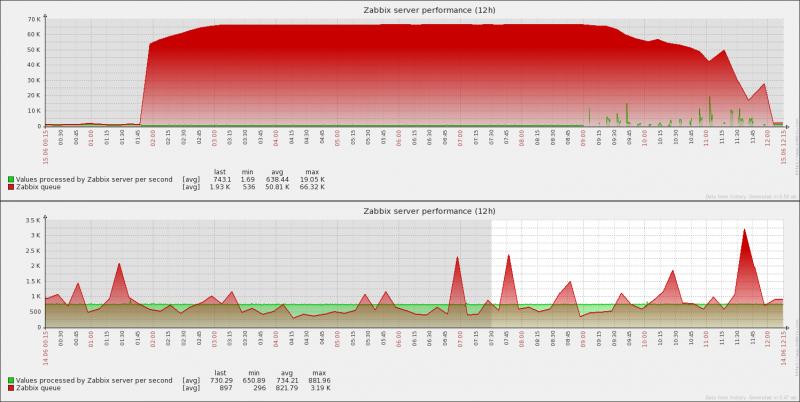Viewport: 800px width, 402px height.
Task: Click the 'last' column header in lower legend
Action: coord(220,373)
